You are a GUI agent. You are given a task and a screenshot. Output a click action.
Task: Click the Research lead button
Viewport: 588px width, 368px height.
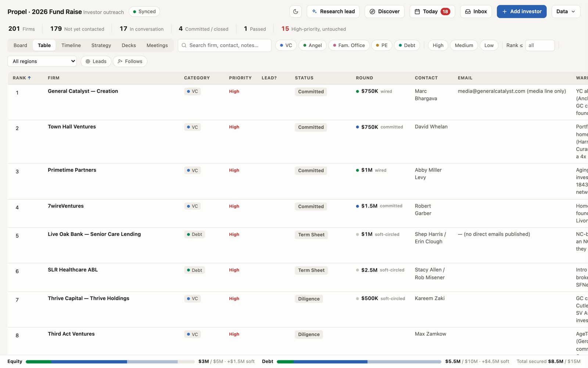(x=333, y=11)
